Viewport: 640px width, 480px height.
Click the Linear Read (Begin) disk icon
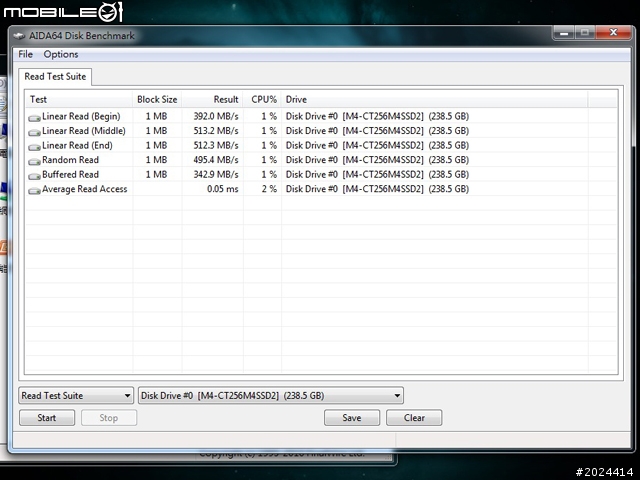pyautogui.click(x=34, y=118)
